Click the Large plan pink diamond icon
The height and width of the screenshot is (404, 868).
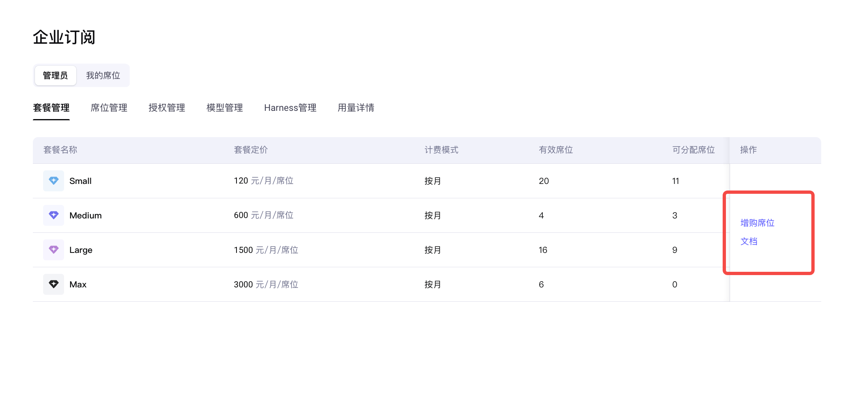click(53, 250)
